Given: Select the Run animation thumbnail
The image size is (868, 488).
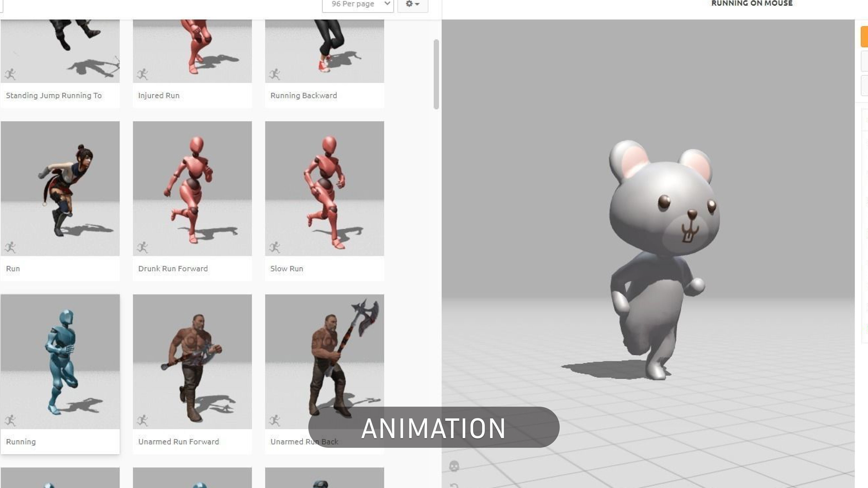Looking at the screenshot, I should pyautogui.click(x=60, y=188).
